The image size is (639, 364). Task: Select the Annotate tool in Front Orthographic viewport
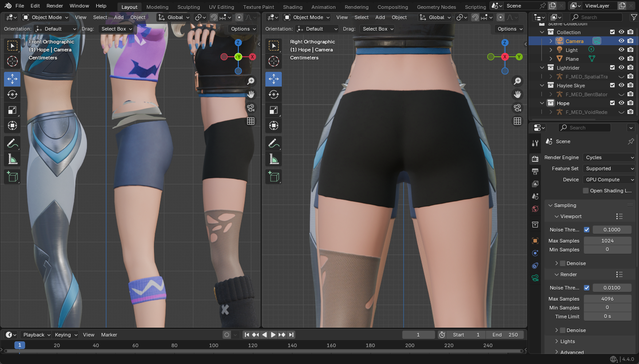[12, 143]
